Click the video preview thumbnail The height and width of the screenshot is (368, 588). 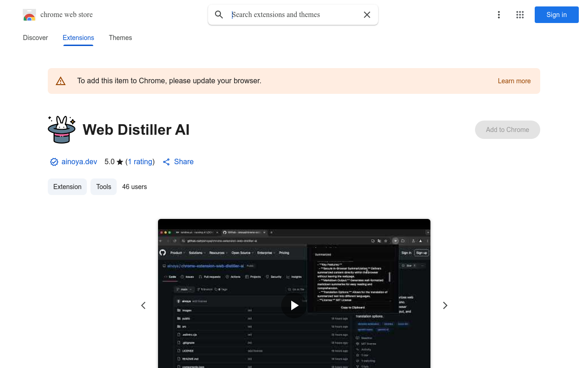[x=294, y=293]
